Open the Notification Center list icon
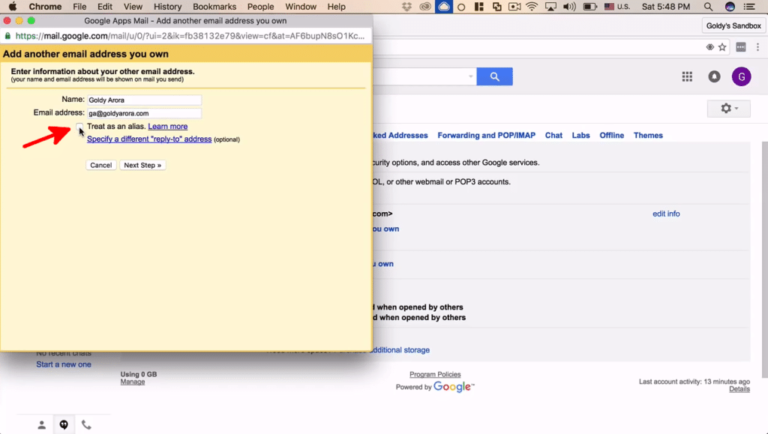Screen dimensions: 768x434 click(x=749, y=7)
